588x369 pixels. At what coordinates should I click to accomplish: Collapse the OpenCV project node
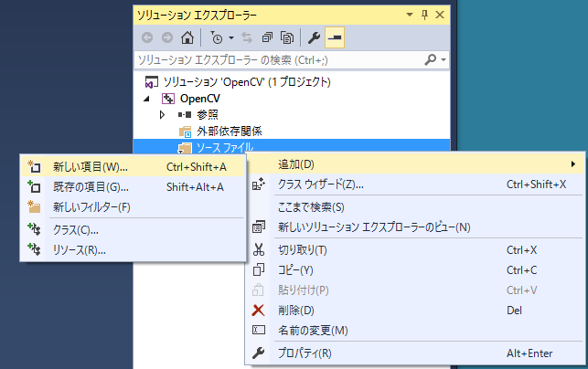(146, 98)
